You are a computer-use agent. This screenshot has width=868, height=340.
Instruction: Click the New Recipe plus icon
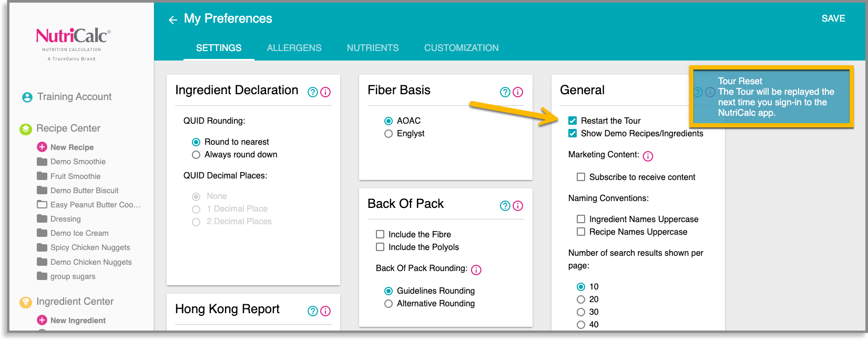[x=42, y=147]
